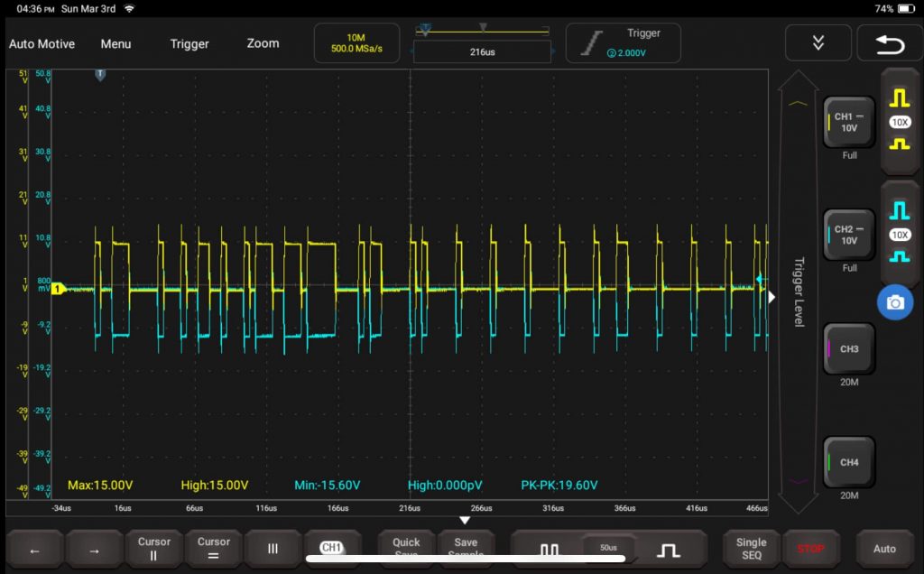Open the Trigger edge settings box
Screen dimensions: 924x574
(623, 43)
